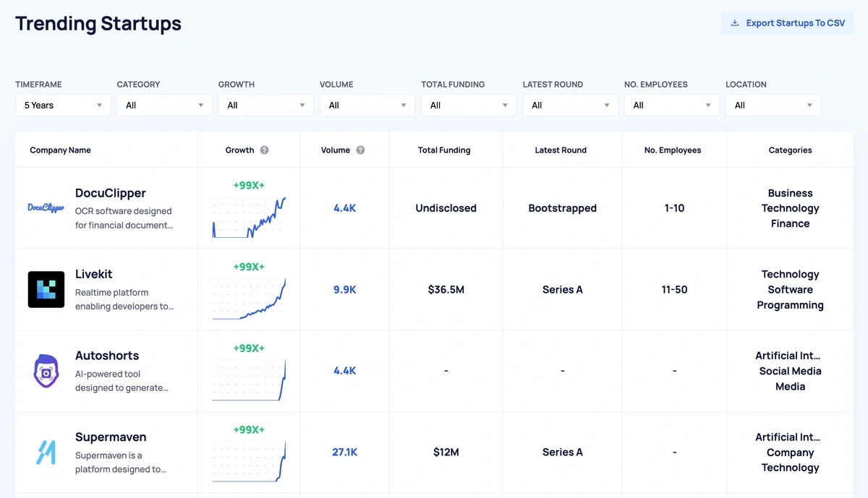Click the Categories column header
This screenshot has width=868, height=498.
pos(791,150)
